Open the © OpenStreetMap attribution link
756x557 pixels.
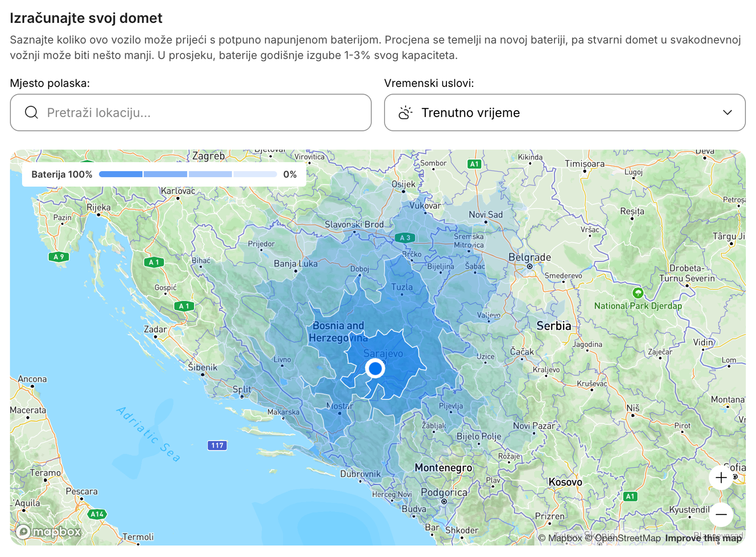(623, 538)
